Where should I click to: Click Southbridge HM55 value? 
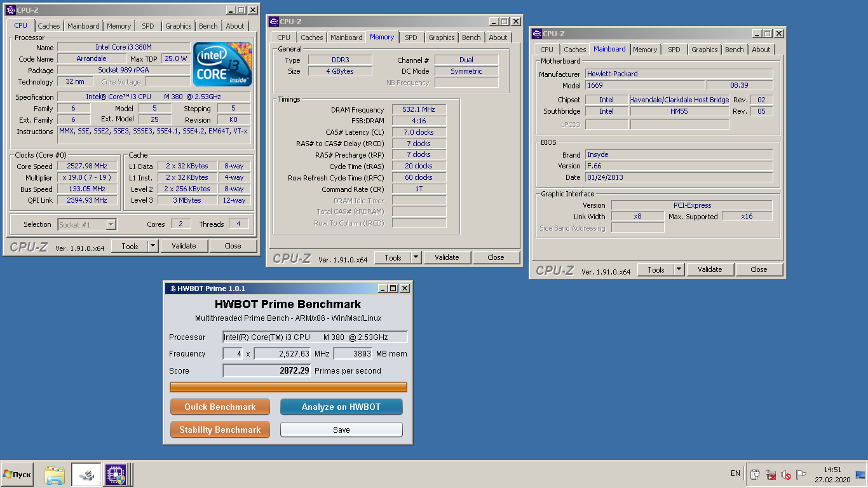click(679, 111)
